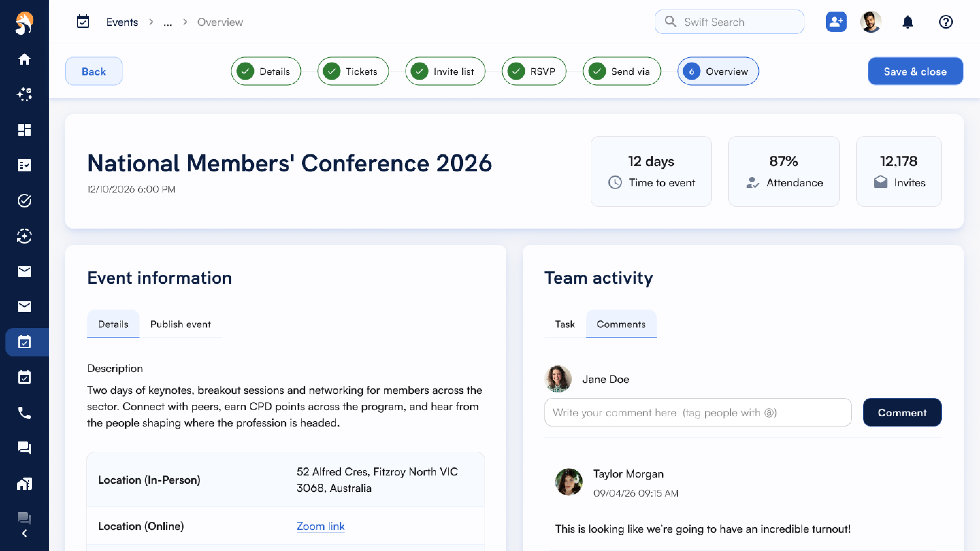Click the National Members' Conference 2026 title
Screen dimensions: 980x551
pos(290,163)
